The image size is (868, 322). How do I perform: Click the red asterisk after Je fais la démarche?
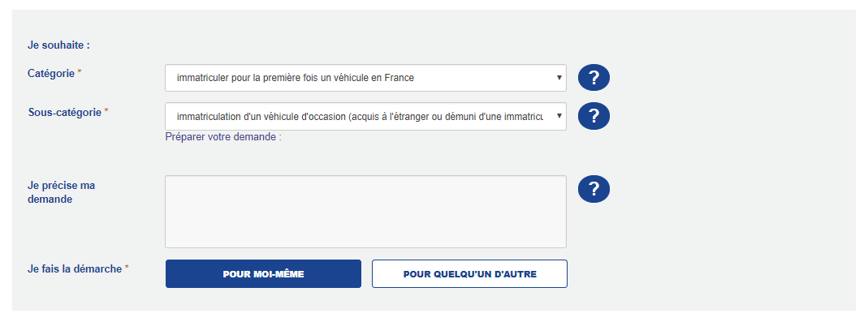coord(127,268)
